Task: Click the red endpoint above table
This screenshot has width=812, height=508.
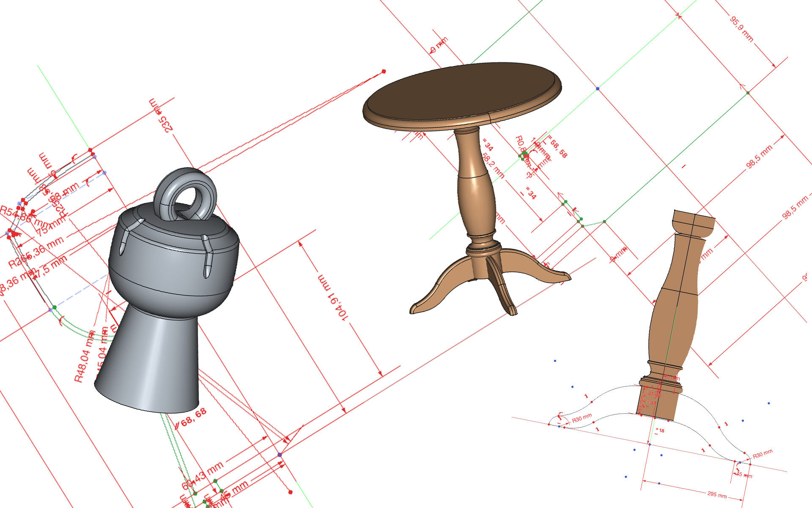Action: tap(384, 71)
